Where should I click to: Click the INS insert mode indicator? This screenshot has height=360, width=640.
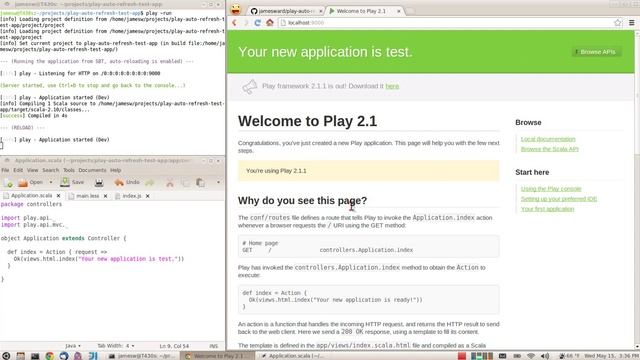(213, 346)
